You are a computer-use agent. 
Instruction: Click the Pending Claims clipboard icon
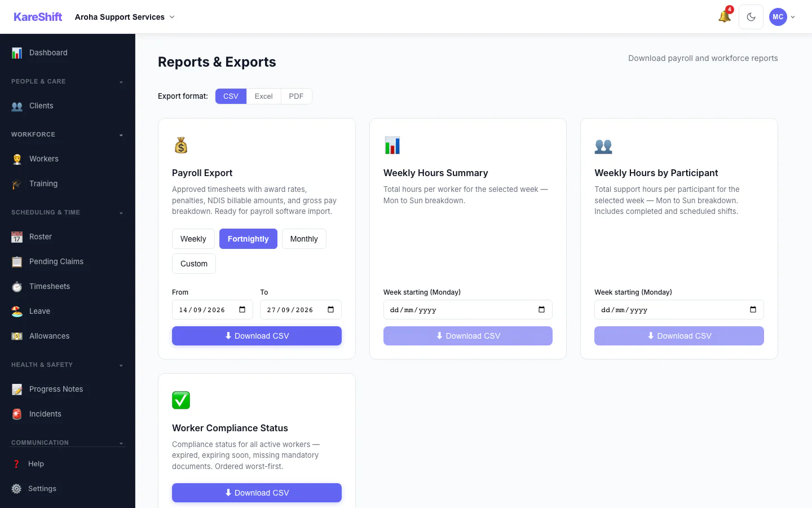click(17, 261)
